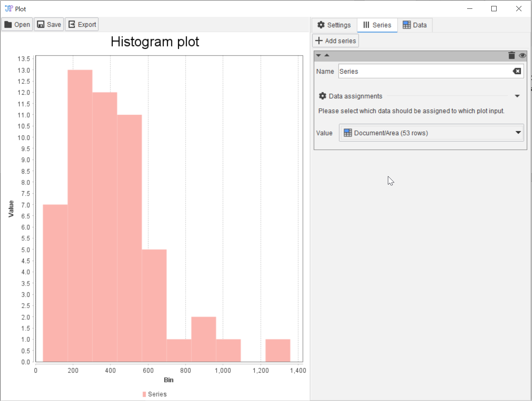
Task: Move the series down with the down arrow
Action: (x=318, y=55)
